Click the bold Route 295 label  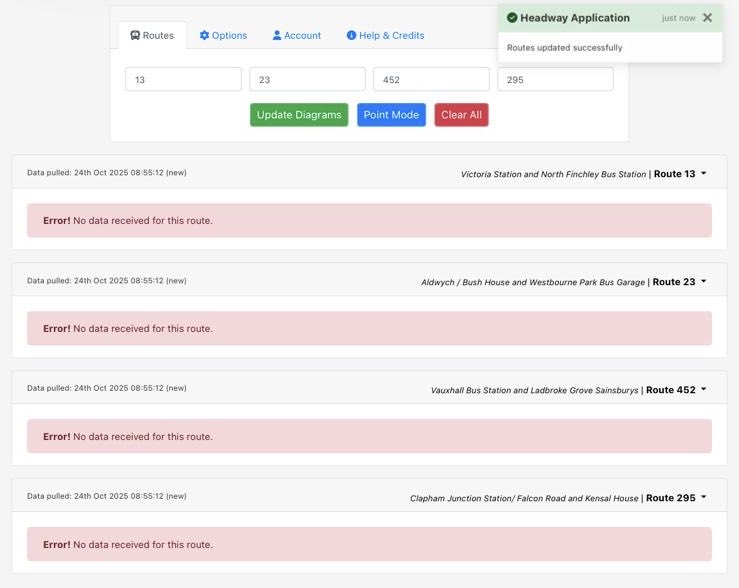click(x=671, y=498)
